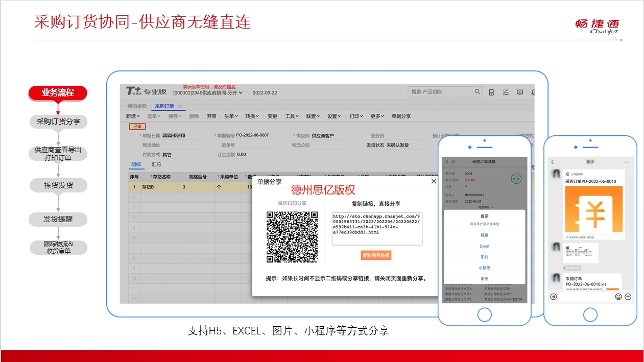Open the 转换 dropdown menu
644x362 pixels.
click(x=252, y=116)
